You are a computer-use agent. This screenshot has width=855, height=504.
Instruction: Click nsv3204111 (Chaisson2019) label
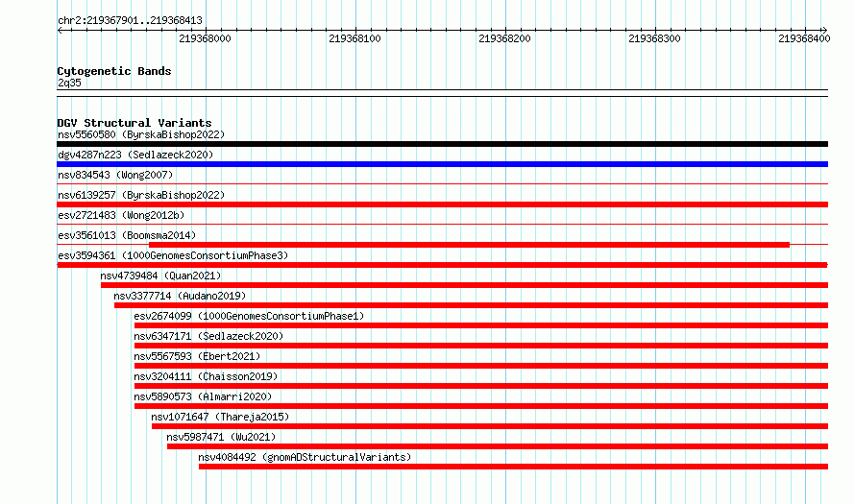tap(207, 376)
